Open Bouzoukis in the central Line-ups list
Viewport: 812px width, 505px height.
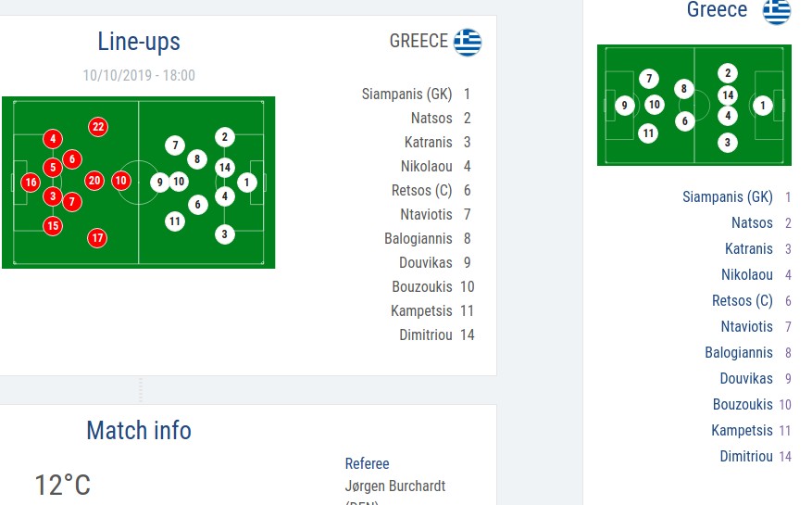(420, 286)
